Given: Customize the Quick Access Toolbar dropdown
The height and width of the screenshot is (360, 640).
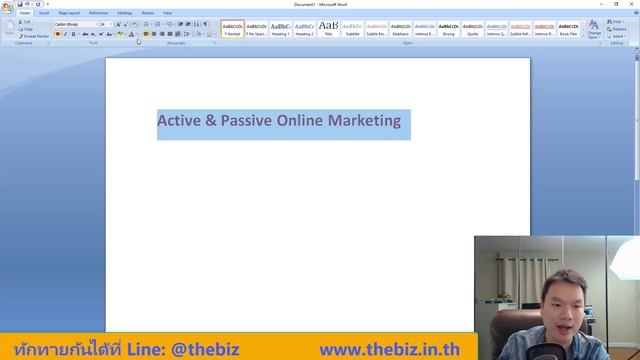Looking at the screenshot, I should 48,4.
